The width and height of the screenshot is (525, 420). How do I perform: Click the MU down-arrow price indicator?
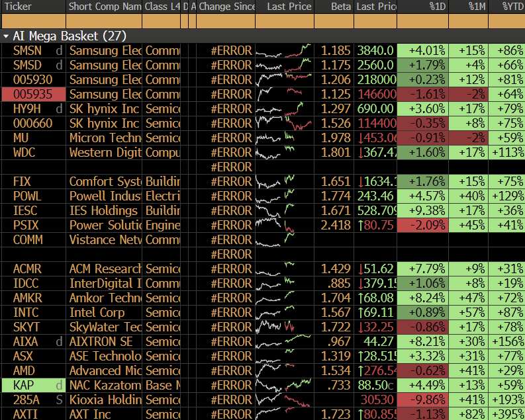click(361, 138)
